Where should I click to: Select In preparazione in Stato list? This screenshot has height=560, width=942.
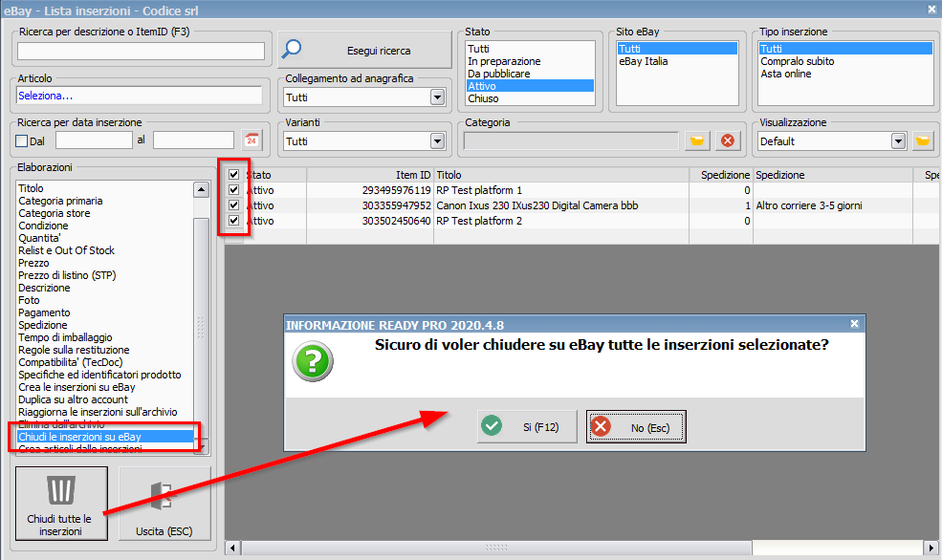click(x=530, y=61)
